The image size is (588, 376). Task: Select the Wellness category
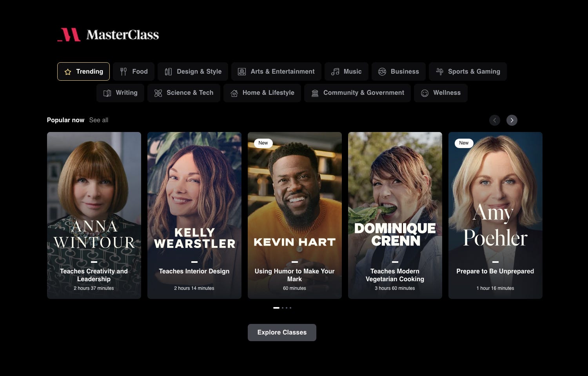tap(441, 93)
